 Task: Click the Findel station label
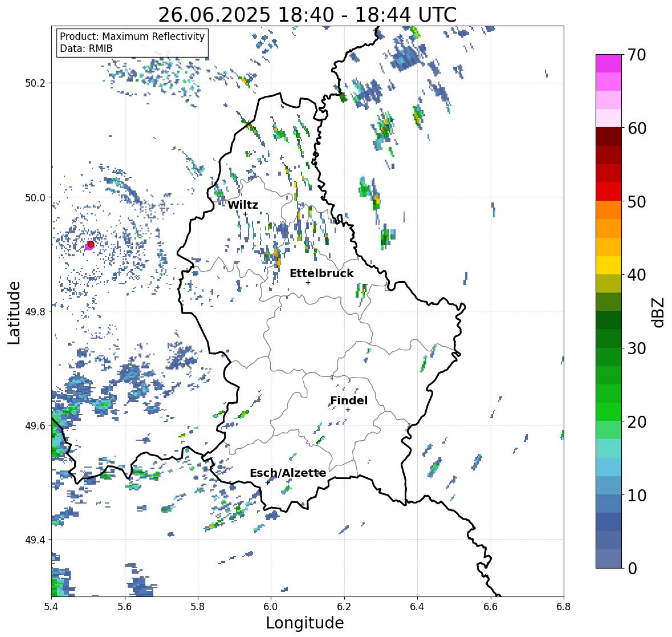[349, 400]
